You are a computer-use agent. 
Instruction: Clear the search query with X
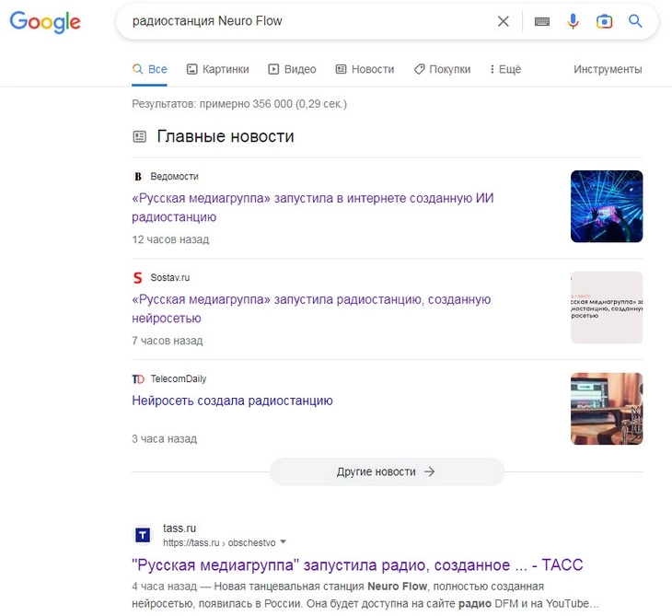pos(504,21)
